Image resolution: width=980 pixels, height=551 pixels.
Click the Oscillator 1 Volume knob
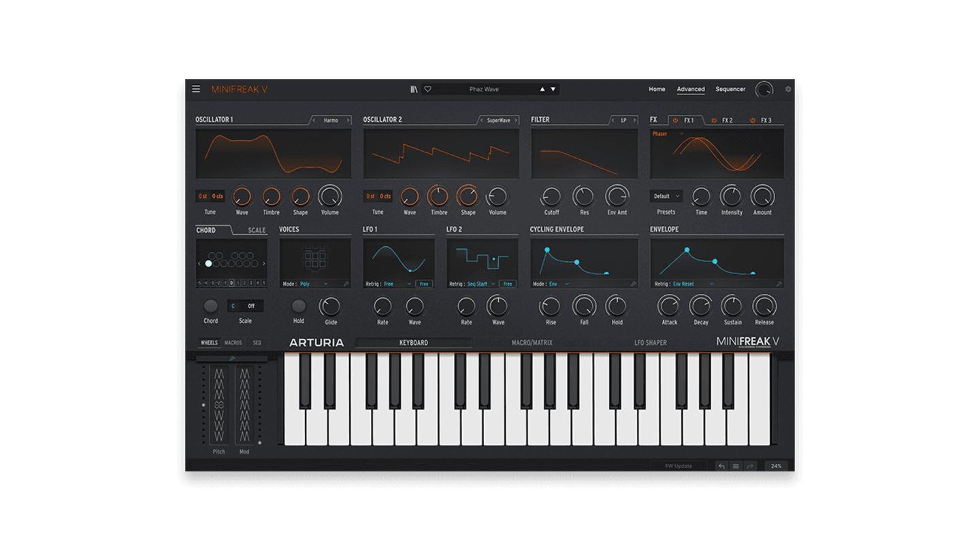pyautogui.click(x=330, y=197)
